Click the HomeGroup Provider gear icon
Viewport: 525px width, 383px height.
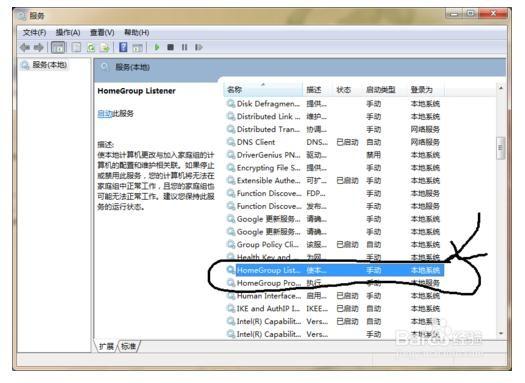click(231, 283)
